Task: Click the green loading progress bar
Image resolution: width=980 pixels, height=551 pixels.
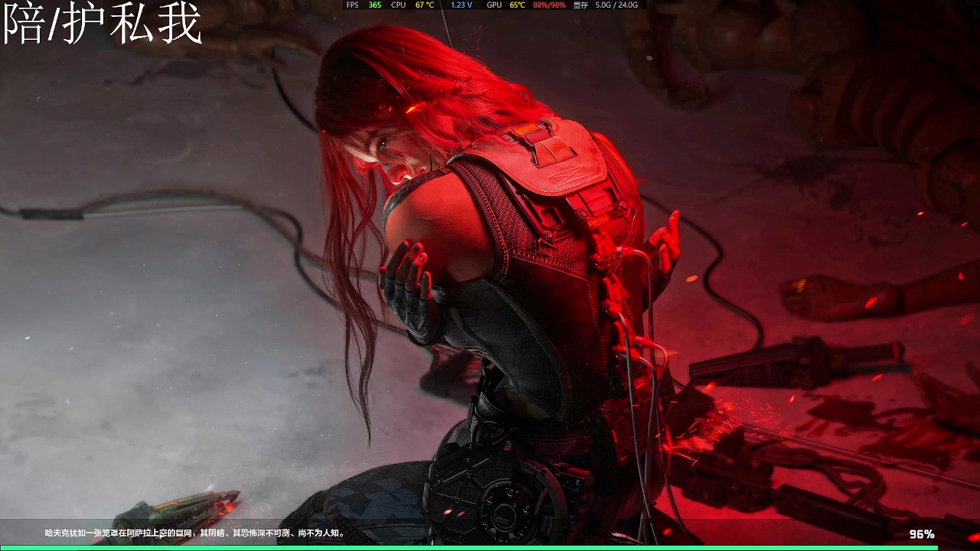Action: click(x=469, y=548)
